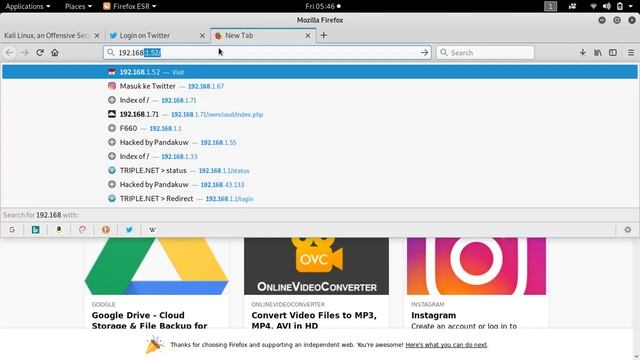The width and height of the screenshot is (640, 360).
Task: Open the volume tray icon
Action: [607, 6]
